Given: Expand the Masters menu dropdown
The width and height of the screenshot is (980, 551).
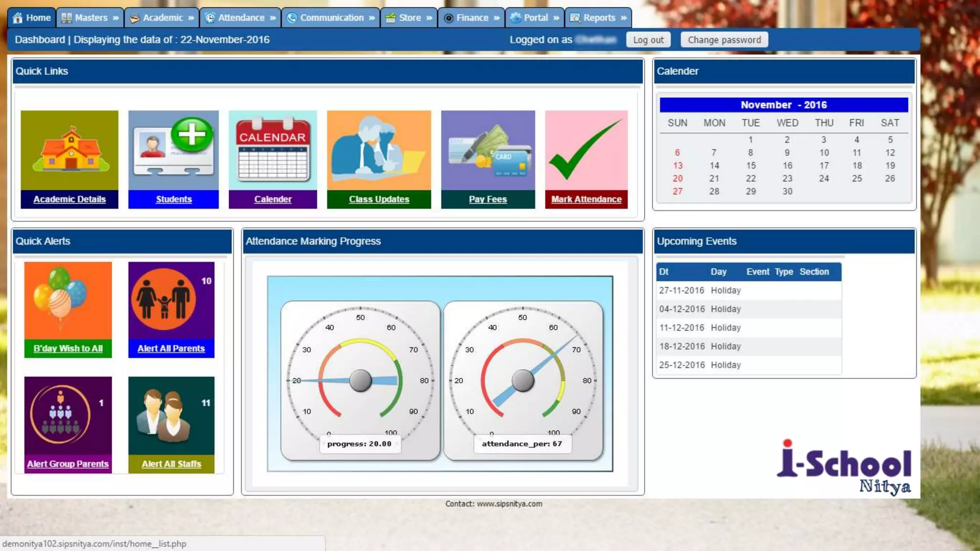Looking at the screenshot, I should coord(90,18).
